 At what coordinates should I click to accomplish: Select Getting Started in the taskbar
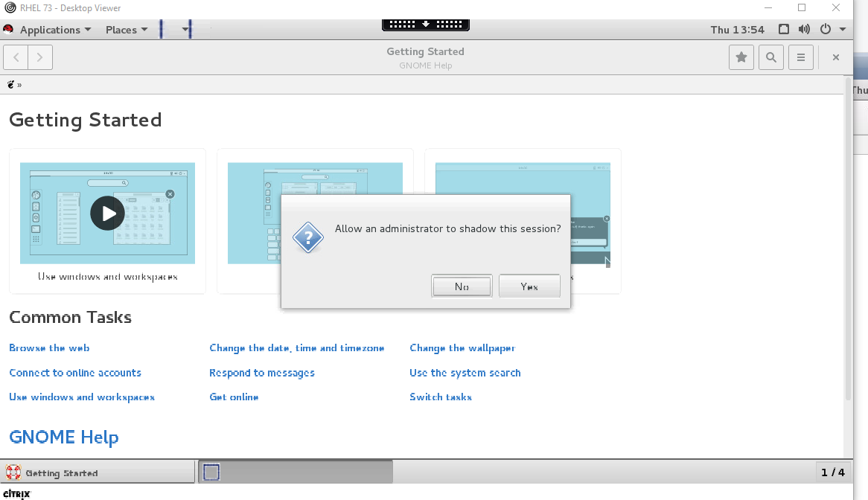click(98, 473)
